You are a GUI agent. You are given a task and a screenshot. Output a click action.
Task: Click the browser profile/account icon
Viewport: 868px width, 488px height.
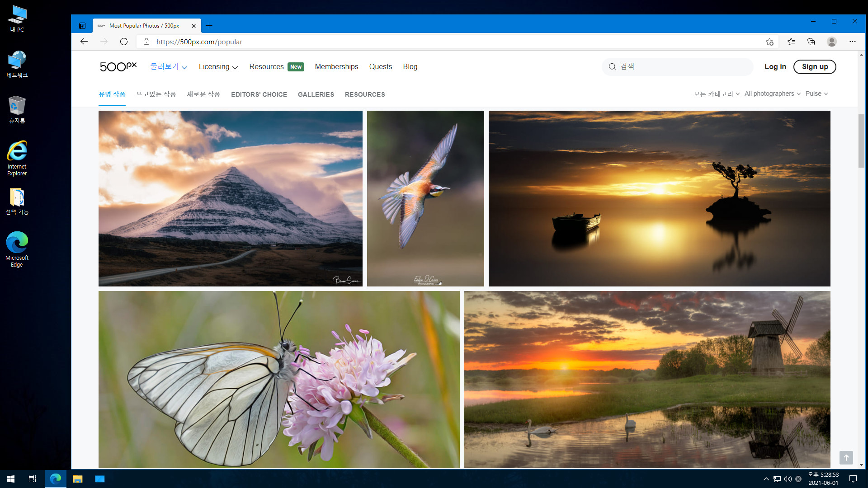click(x=832, y=42)
